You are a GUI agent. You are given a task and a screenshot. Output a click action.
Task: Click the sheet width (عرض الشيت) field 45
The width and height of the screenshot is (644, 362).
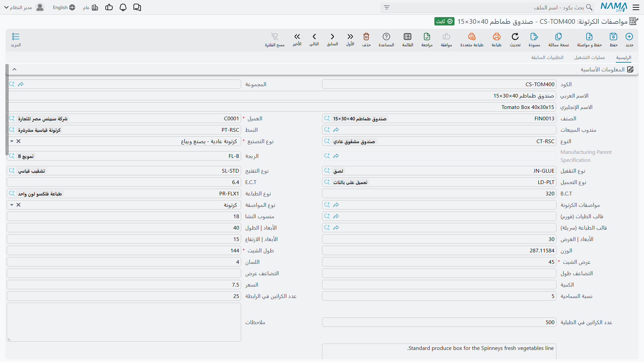(x=439, y=262)
